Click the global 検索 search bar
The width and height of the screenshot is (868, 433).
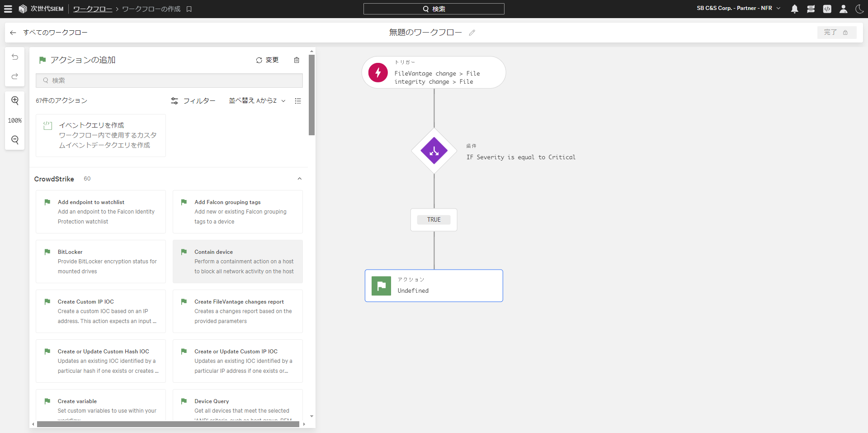(x=434, y=9)
